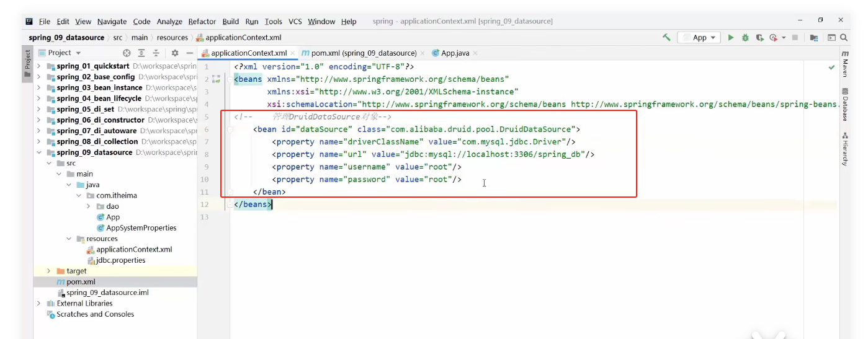Screen dimensions: 868x339
Task: Click the Run Anything terminal icon
Action: (x=832, y=37)
